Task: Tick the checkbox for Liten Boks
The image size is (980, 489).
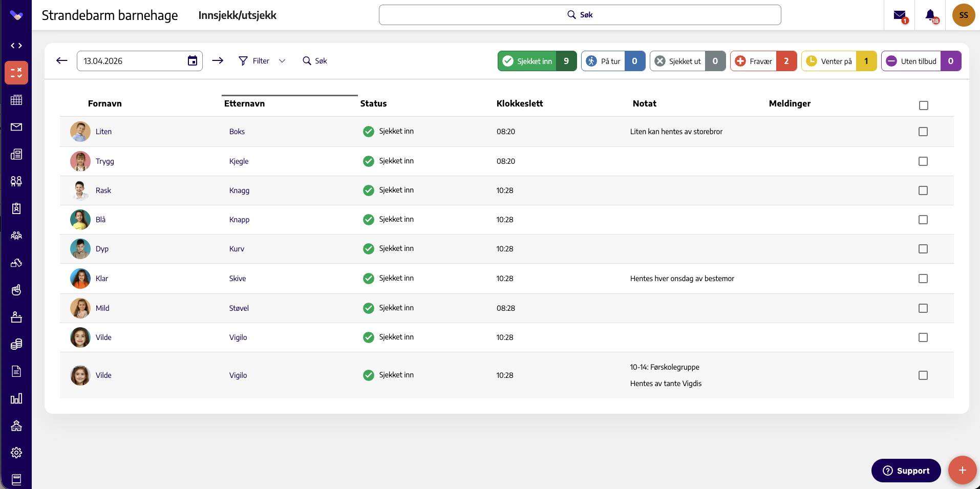Action: point(923,132)
